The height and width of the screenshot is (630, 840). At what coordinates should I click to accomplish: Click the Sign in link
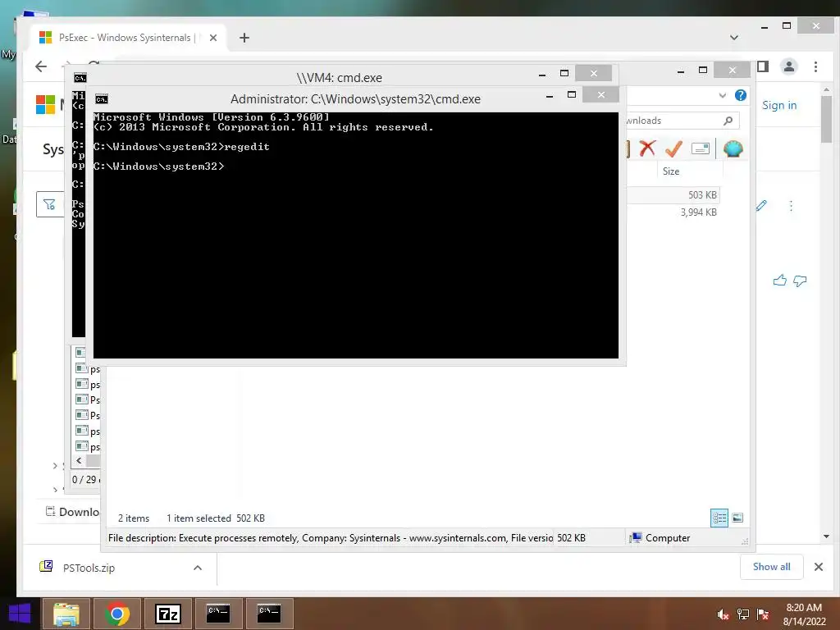[x=779, y=105]
